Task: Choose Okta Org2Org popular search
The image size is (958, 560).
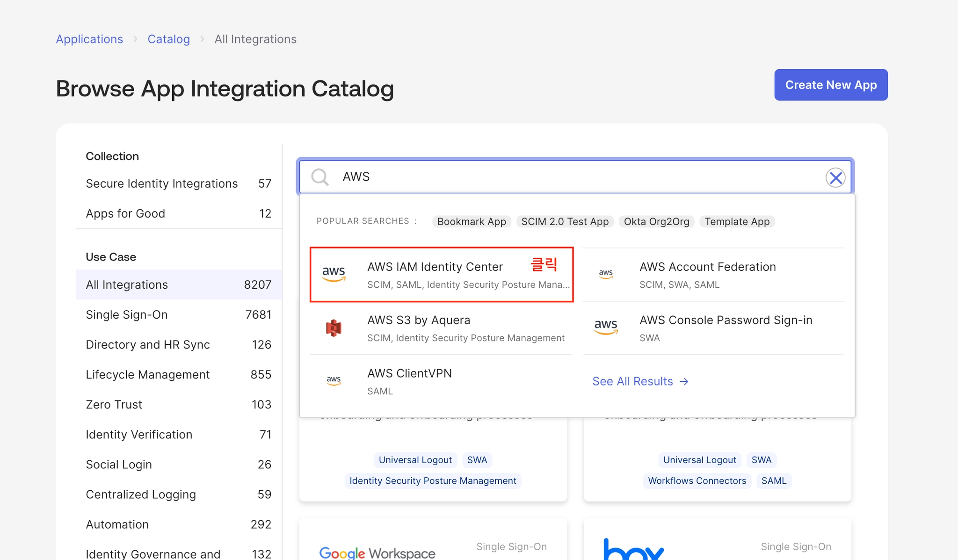Action: 656,222
